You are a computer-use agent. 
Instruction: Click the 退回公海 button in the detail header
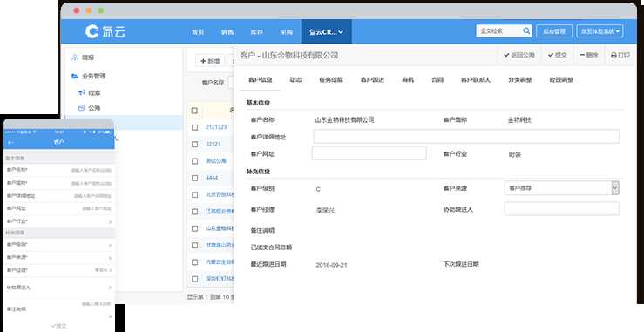(x=519, y=55)
